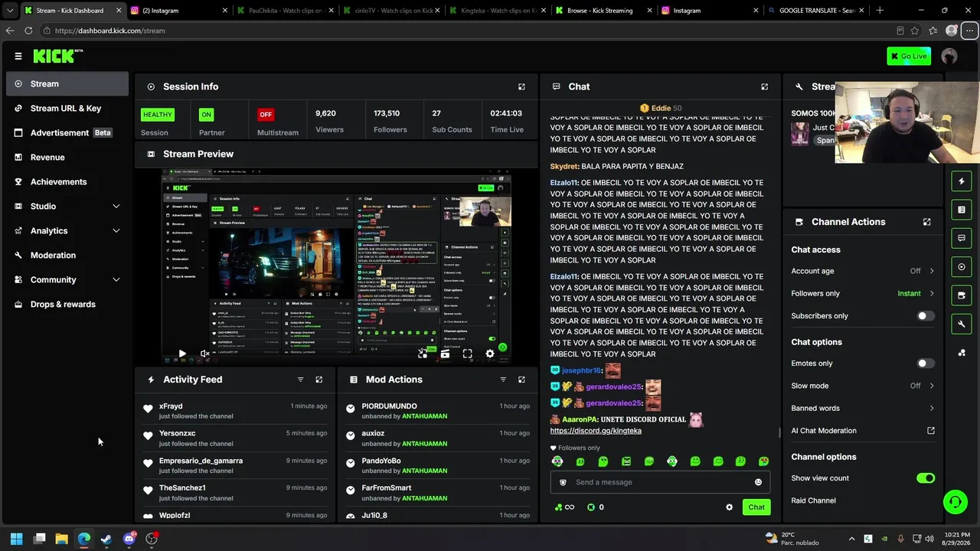This screenshot has height=551, width=980.
Task: Toggle Subscribers only chat mode
Action: pos(926,316)
